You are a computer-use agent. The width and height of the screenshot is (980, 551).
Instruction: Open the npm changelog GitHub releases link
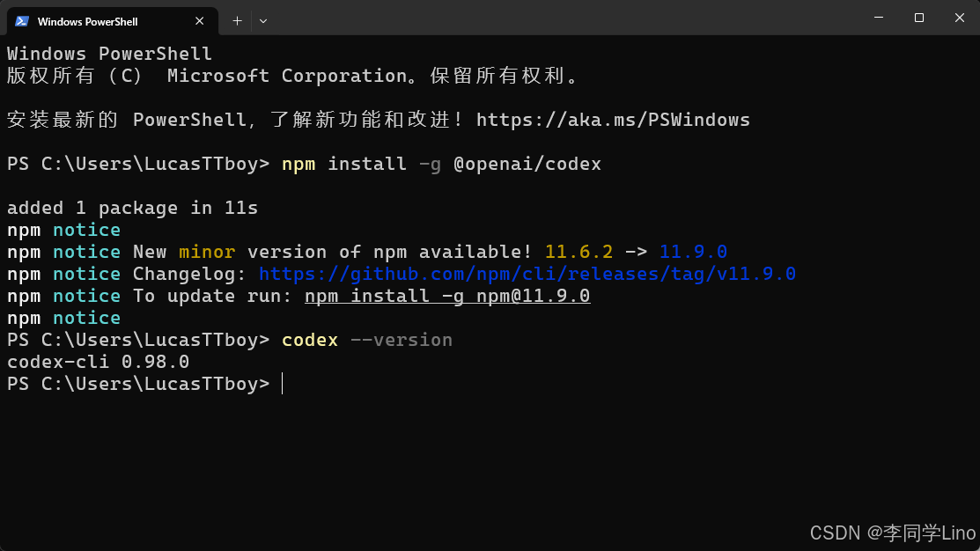tap(527, 274)
